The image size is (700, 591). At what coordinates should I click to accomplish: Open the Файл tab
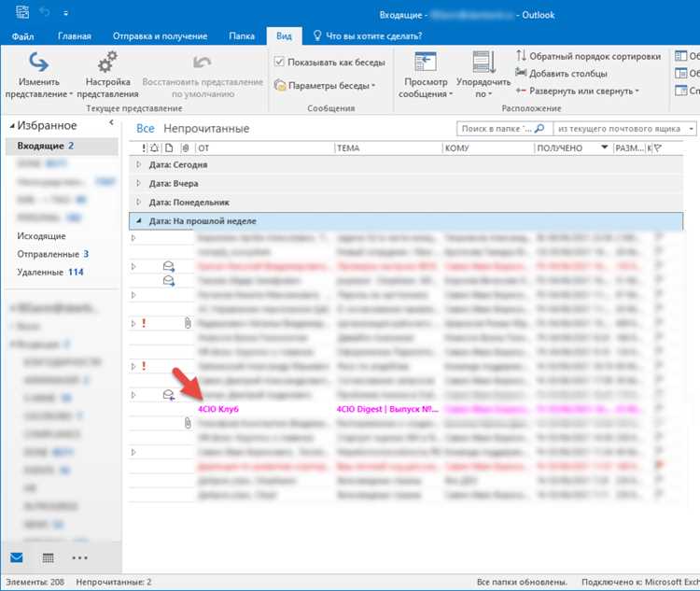(22, 36)
